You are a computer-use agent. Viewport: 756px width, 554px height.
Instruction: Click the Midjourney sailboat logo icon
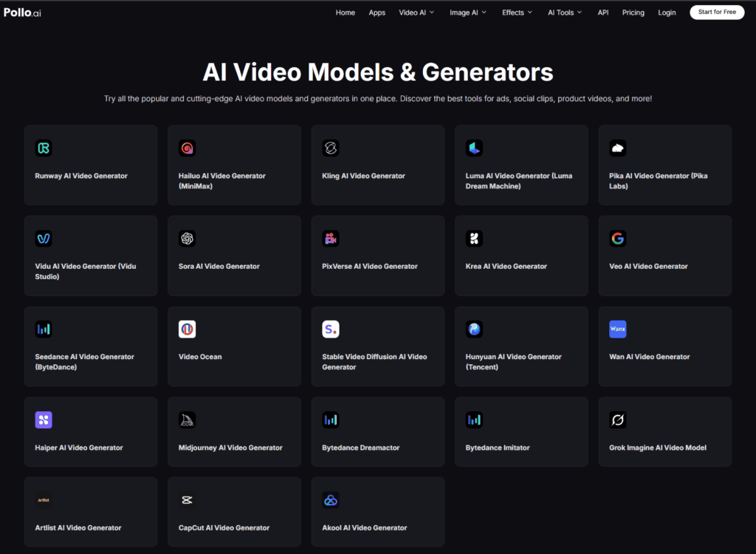click(x=187, y=420)
